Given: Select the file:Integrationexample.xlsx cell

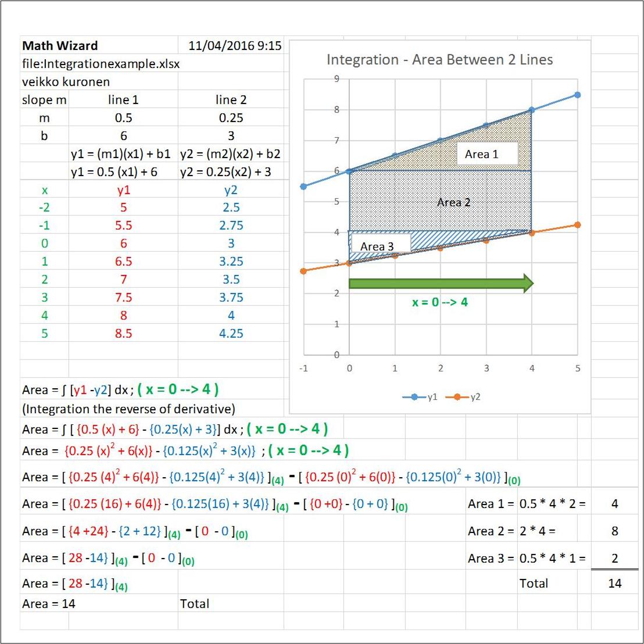Looking at the screenshot, I should [x=101, y=64].
